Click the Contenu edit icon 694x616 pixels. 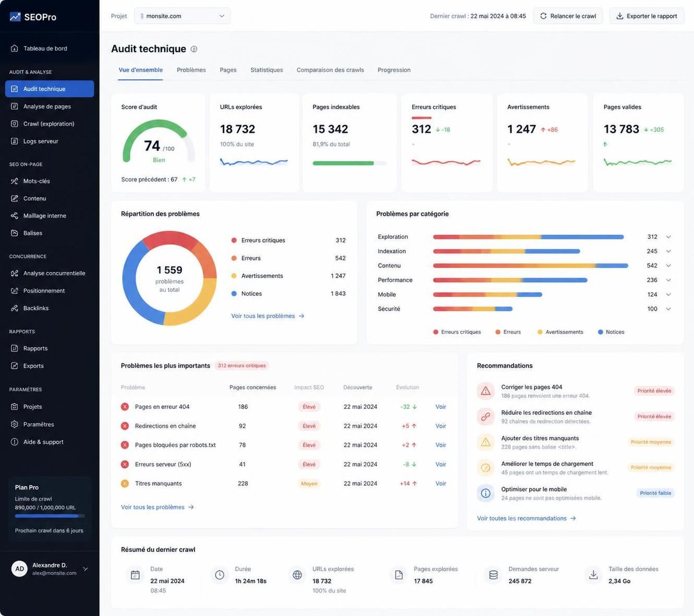[15, 198]
